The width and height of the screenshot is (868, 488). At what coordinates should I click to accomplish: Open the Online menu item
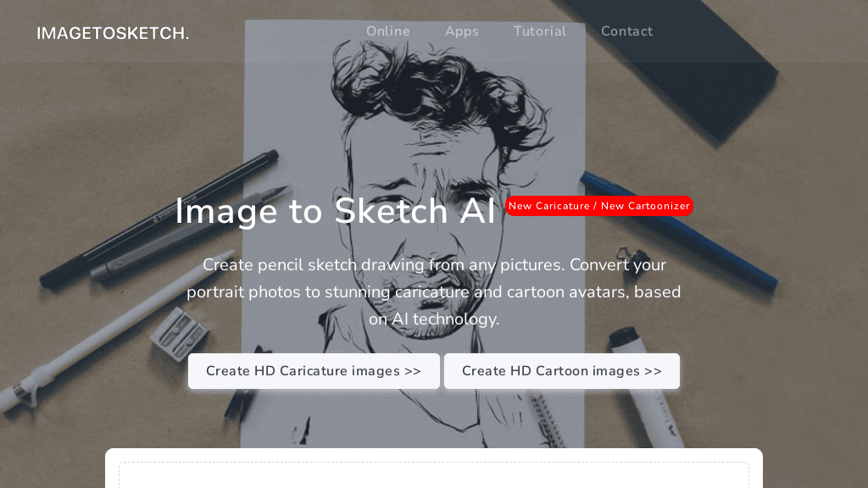coord(387,31)
